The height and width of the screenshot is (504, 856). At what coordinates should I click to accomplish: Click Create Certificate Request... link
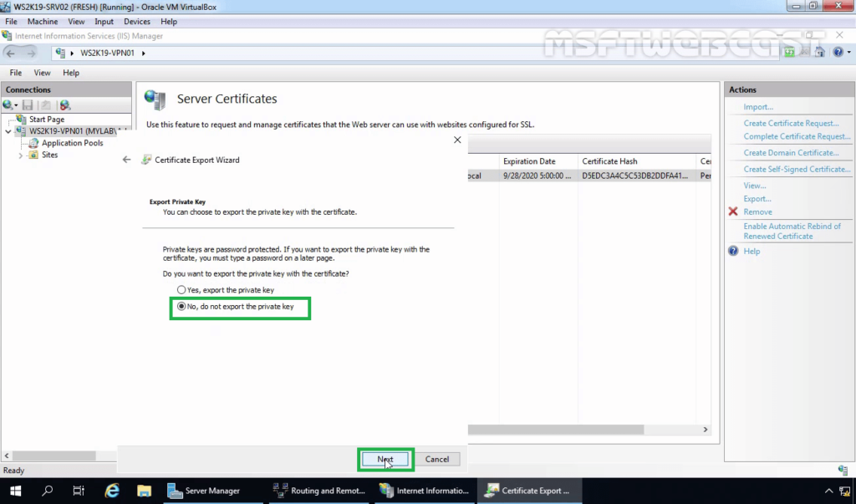tap(791, 124)
